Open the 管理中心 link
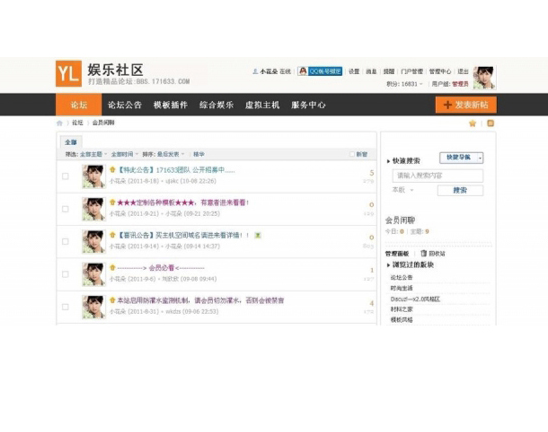 pyautogui.click(x=440, y=72)
